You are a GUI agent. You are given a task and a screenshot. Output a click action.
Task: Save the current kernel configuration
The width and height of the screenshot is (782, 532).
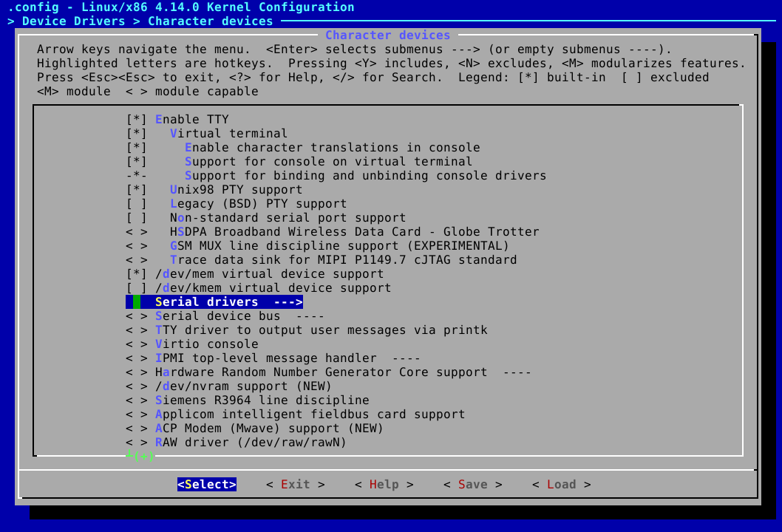[472, 484]
